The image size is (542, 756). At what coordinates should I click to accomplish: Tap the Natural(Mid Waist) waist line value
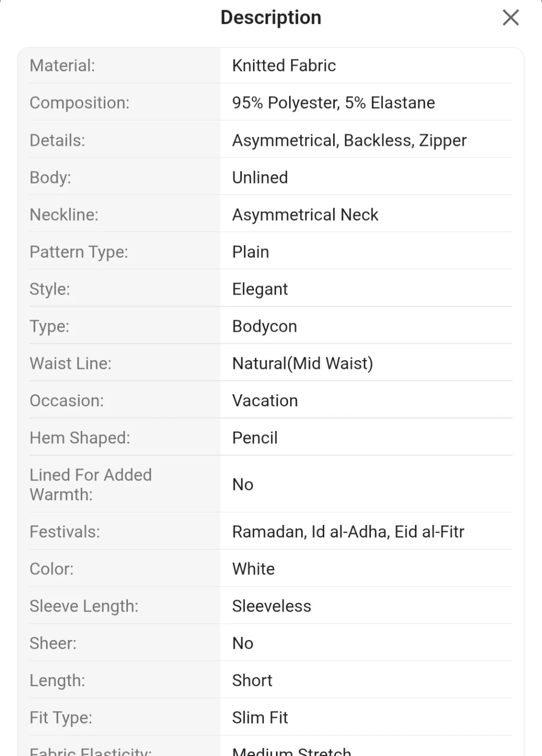tap(303, 363)
